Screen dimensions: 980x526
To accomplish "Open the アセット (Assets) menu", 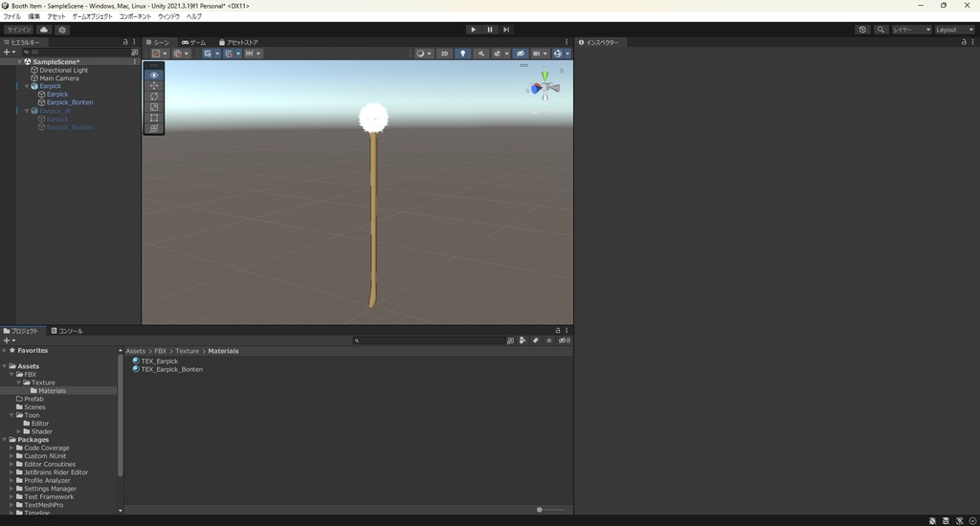I will coord(56,17).
